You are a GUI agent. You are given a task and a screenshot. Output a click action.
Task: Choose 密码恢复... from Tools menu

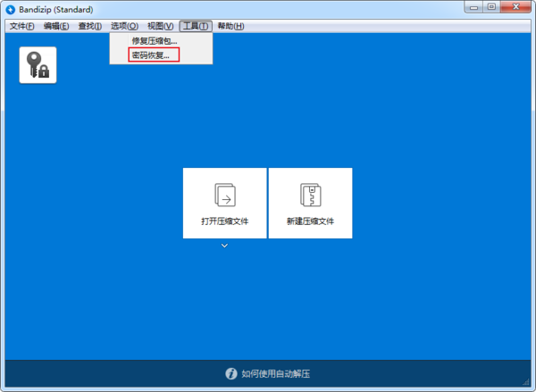pyautogui.click(x=161, y=55)
